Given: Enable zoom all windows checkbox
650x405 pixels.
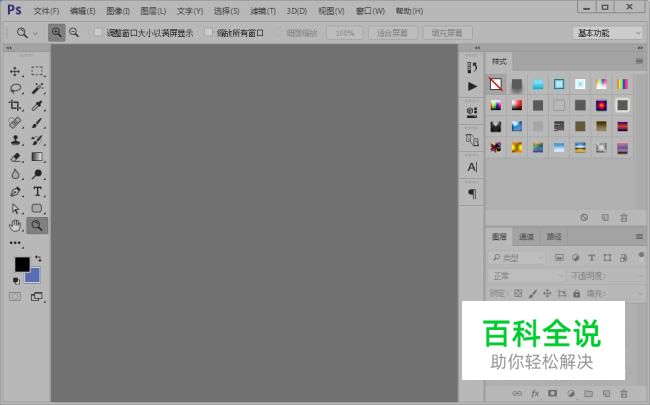Looking at the screenshot, I should [x=209, y=32].
